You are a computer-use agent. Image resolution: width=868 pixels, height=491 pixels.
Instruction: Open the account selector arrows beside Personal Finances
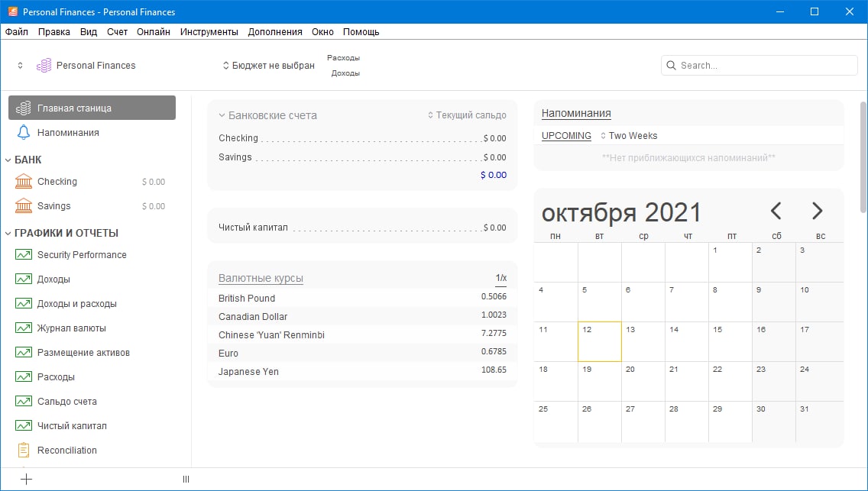point(21,65)
